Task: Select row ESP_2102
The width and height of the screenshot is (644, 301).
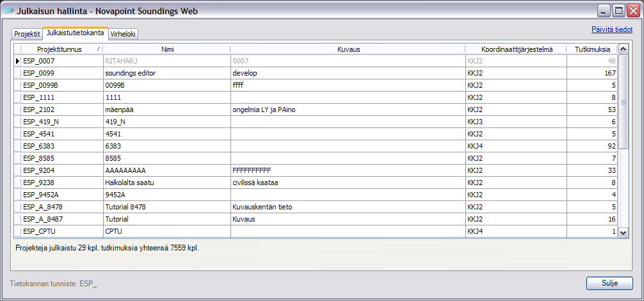Action: pos(316,110)
